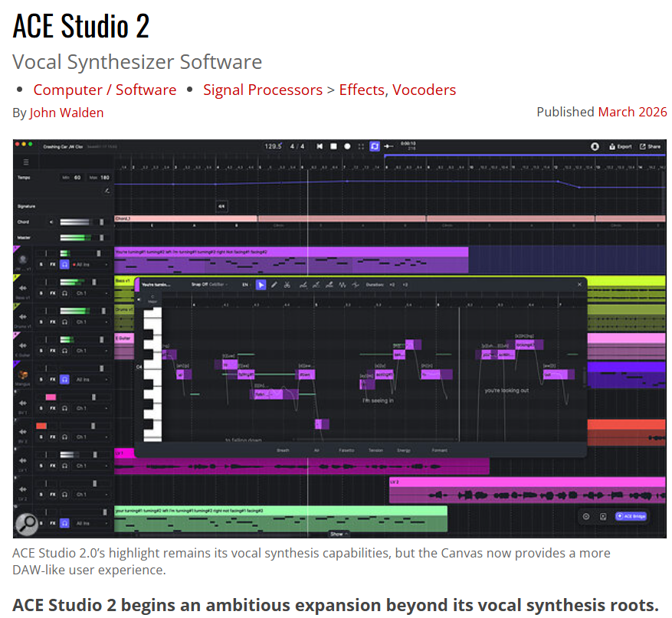Click the ACE Bridge button
Screen dimensions: 672x618
(x=631, y=516)
